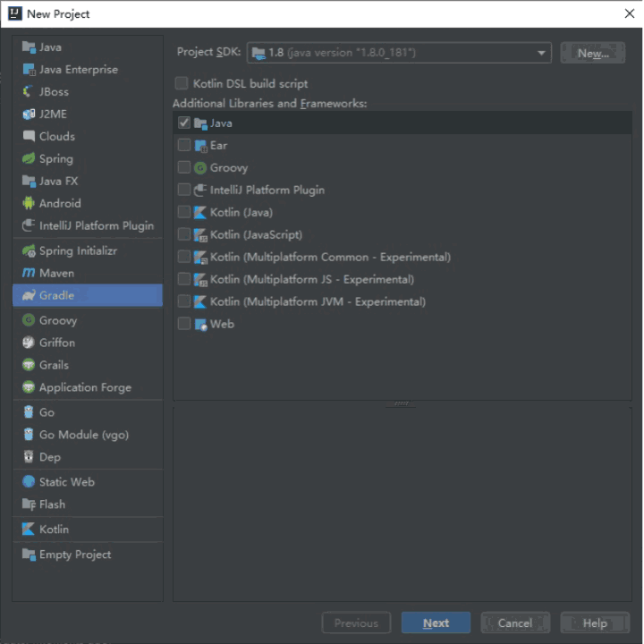Enable Kotlin Multiplatform Common Experimental checkbox
The width and height of the screenshot is (644, 644).
(184, 257)
